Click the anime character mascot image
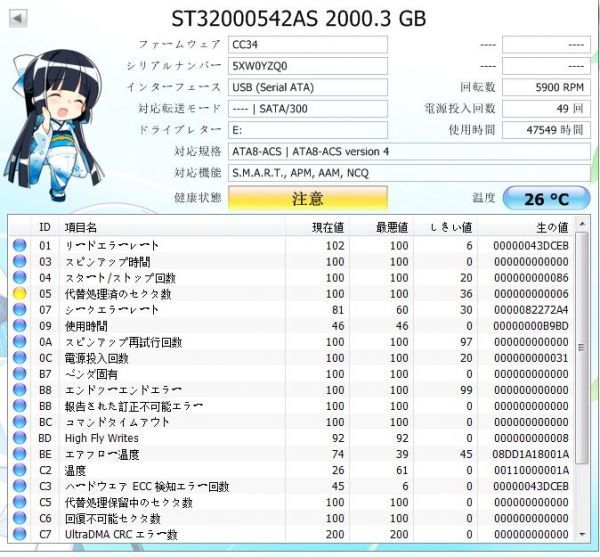The image size is (600, 557). click(x=55, y=126)
